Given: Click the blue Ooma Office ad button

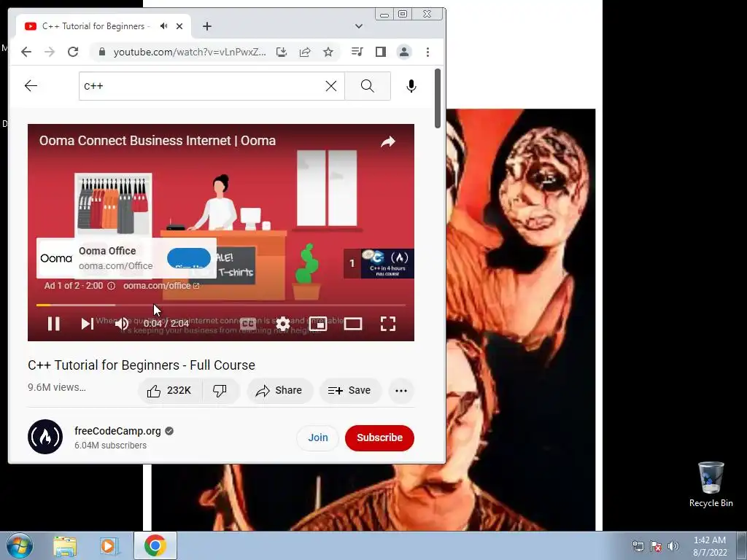Looking at the screenshot, I should click(x=189, y=258).
